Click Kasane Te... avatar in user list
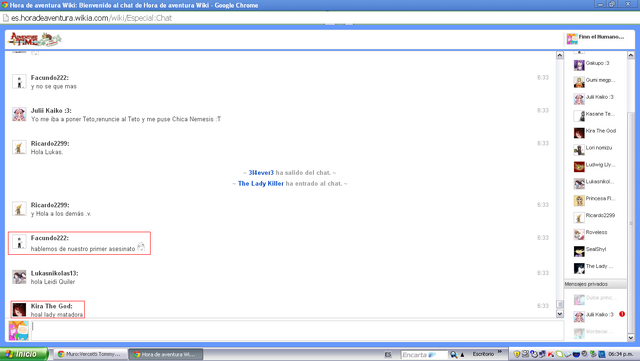The width and height of the screenshot is (640, 361). (x=579, y=116)
